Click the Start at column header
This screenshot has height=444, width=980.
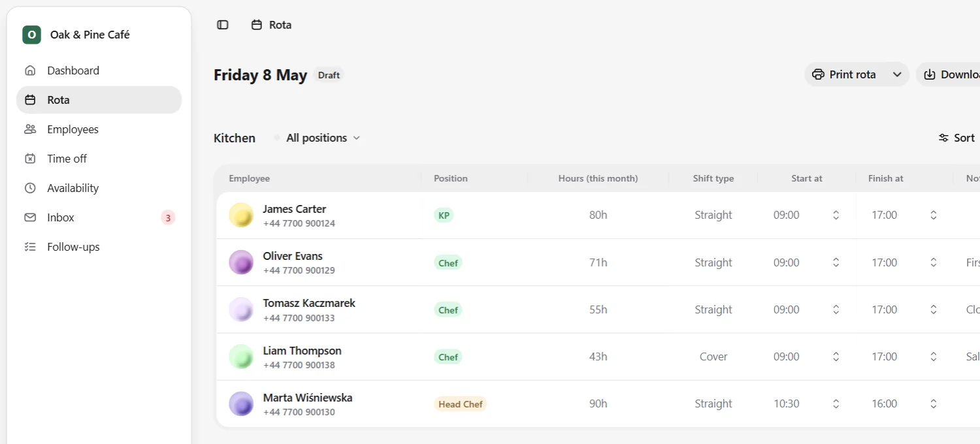[x=807, y=178]
